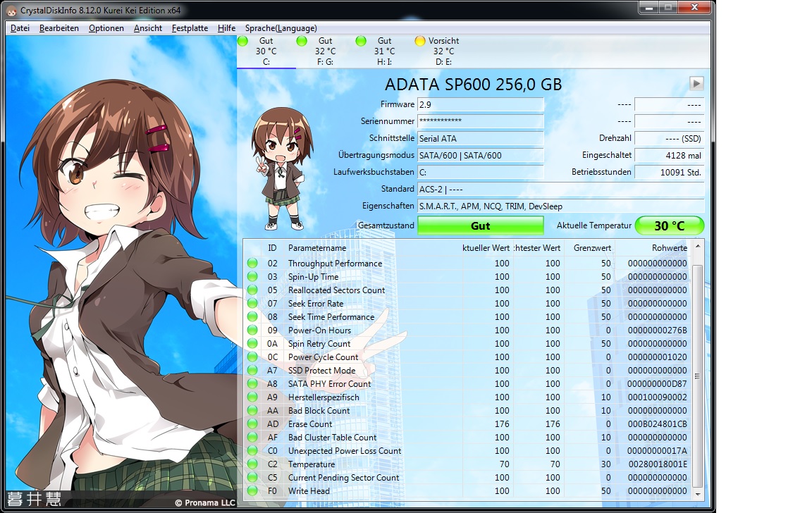This screenshot has height=513, width=812.
Task: Click the hidden Seriennummer field
Action: 481,121
